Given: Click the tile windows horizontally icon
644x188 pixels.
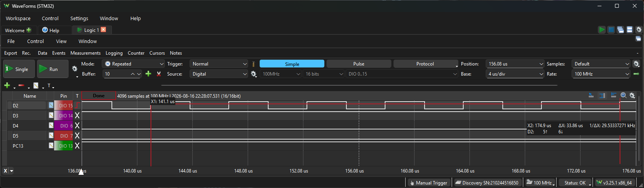Looking at the screenshot, I should click(630, 30).
